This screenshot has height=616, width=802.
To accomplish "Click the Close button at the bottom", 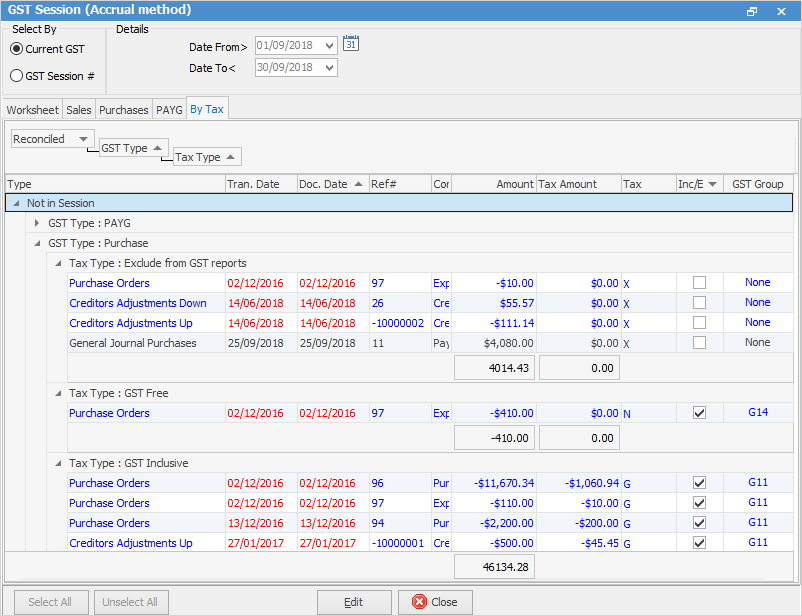I will click(x=435, y=602).
